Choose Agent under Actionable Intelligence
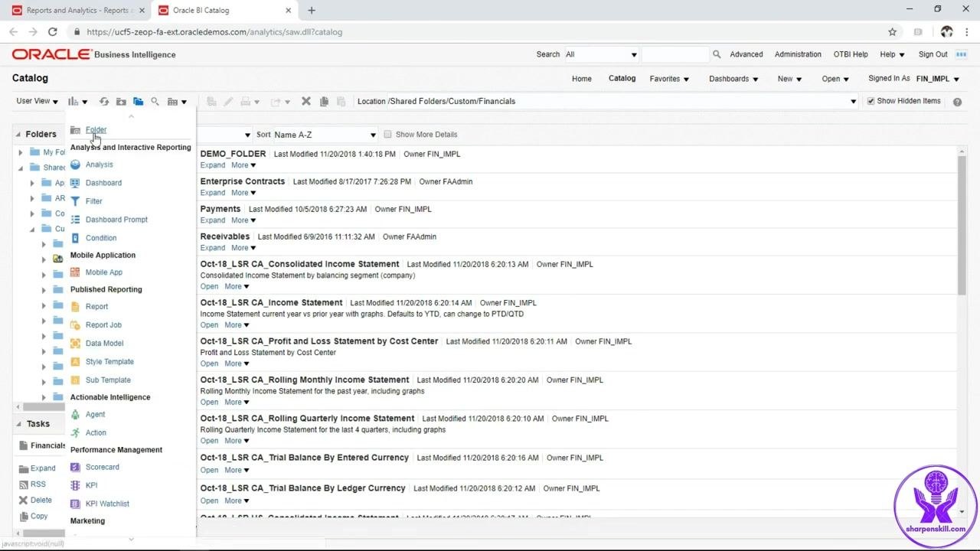980x551 pixels. point(95,414)
